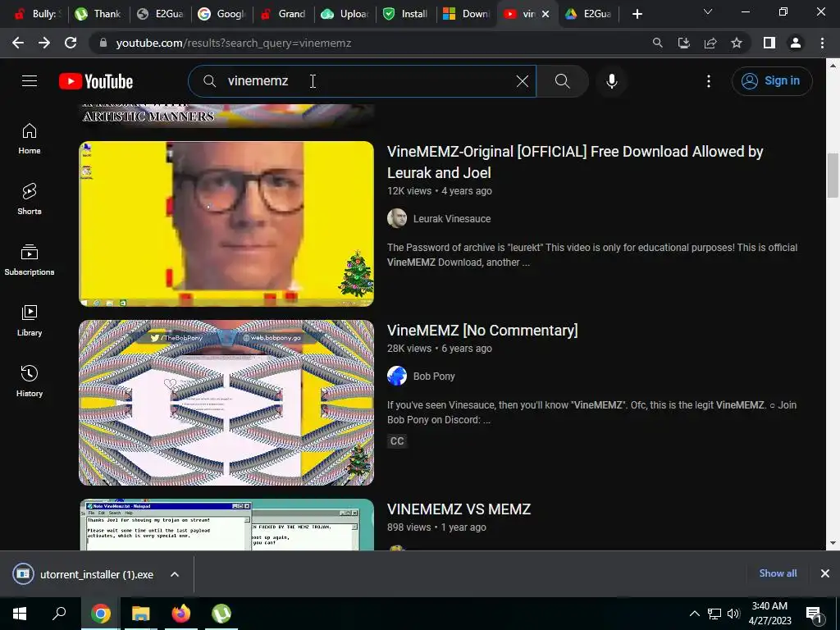Switch to the Google tab

tap(221, 14)
